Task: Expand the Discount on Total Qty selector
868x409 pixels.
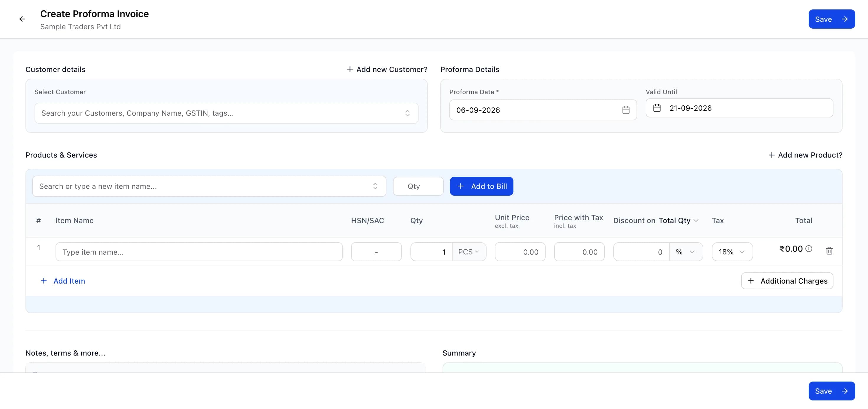Action: (678, 220)
